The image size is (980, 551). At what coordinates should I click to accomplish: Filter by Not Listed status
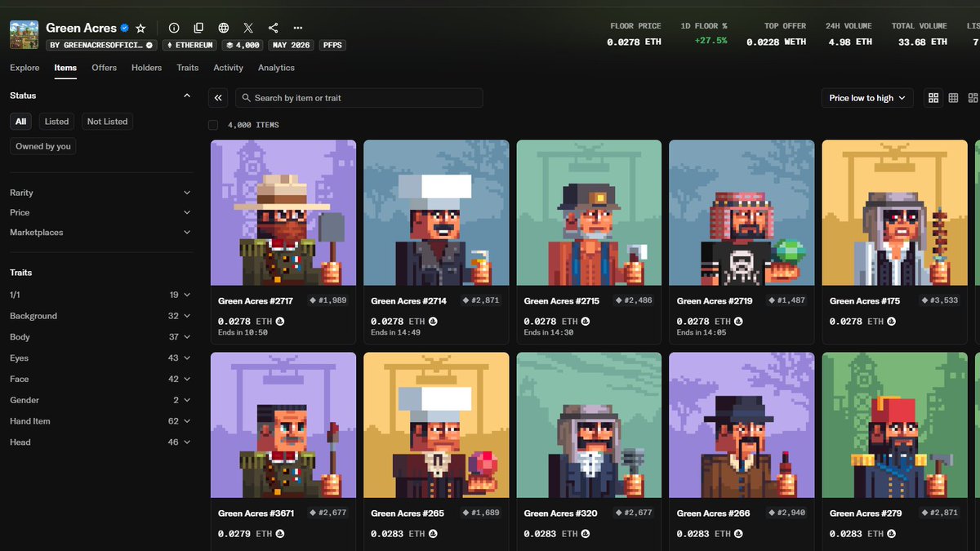(x=107, y=122)
